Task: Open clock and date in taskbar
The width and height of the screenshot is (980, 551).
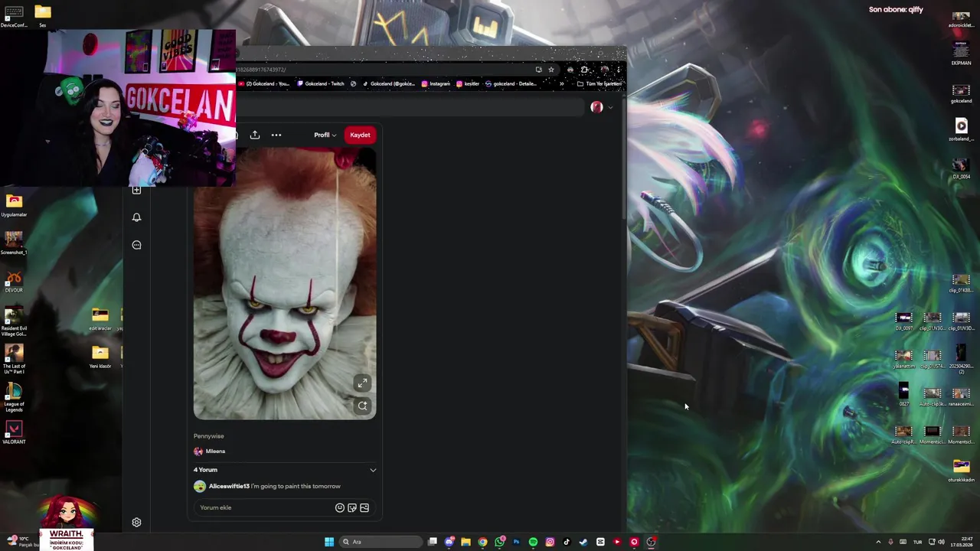Action: [961, 542]
